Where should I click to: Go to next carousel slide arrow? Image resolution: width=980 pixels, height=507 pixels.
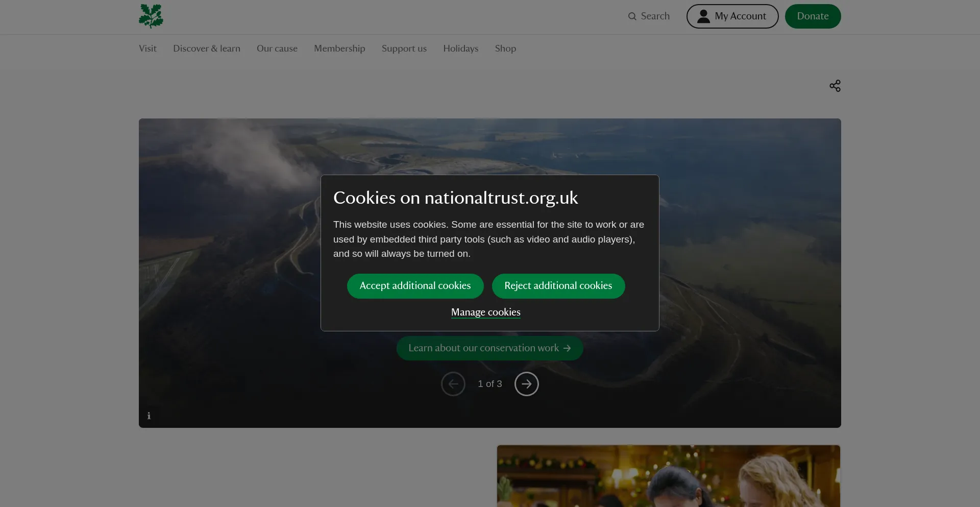point(527,384)
